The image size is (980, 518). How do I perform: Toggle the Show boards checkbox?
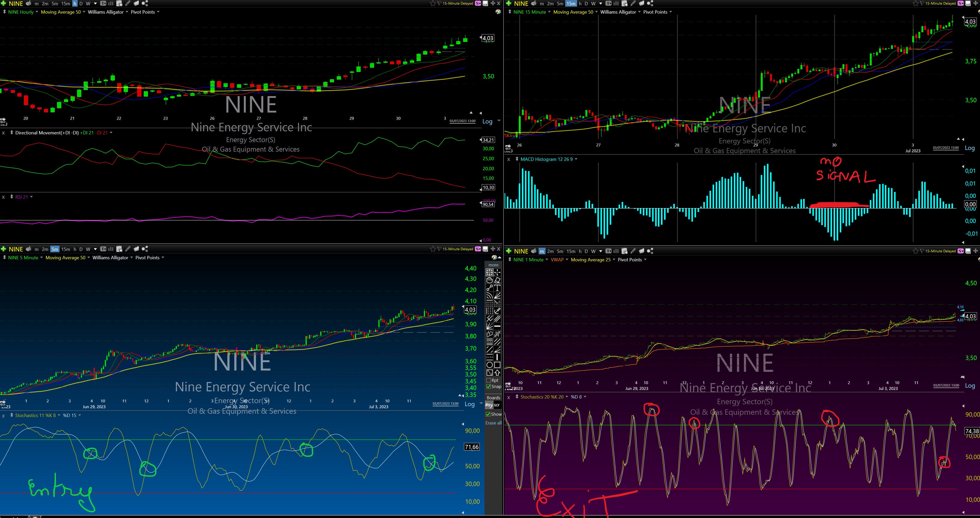[x=489, y=414]
